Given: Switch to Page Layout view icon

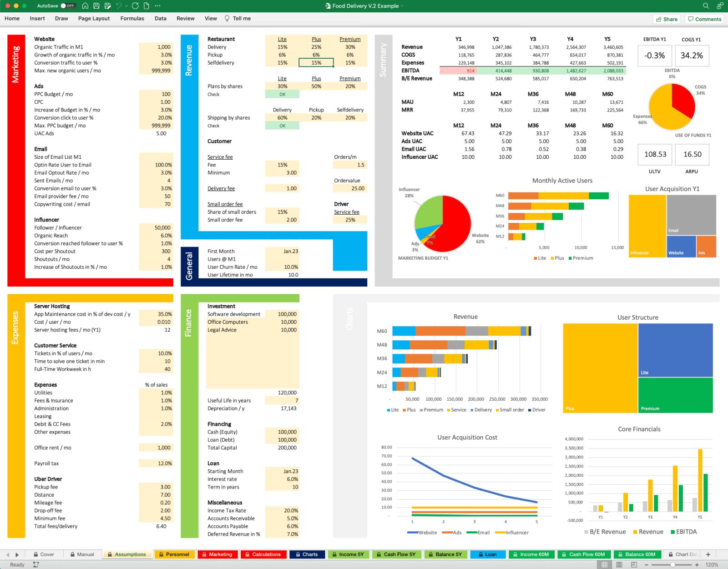Looking at the screenshot, I should 619,564.
